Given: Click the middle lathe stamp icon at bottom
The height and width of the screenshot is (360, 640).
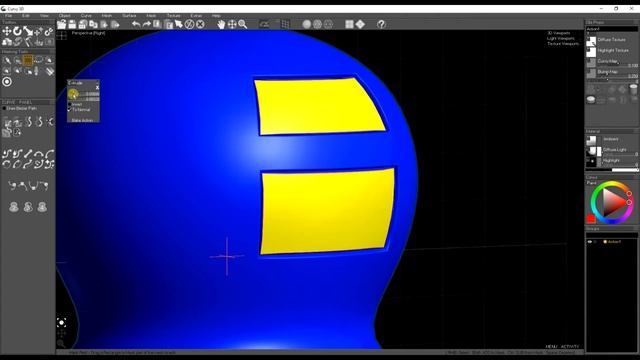Looking at the screenshot, I should click(28, 207).
